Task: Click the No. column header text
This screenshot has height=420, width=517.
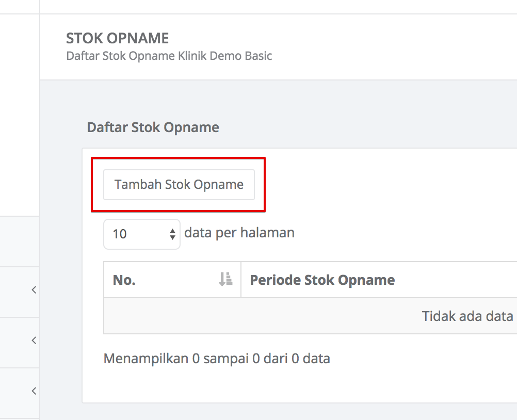Action: (124, 280)
